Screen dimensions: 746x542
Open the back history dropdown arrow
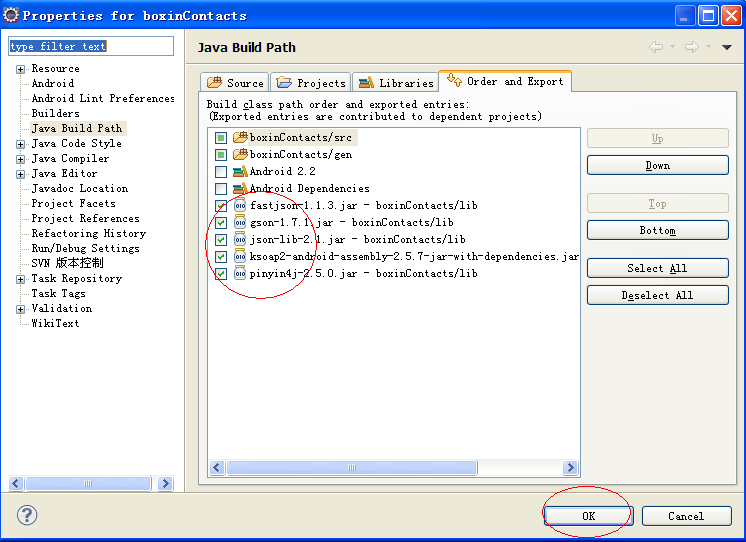point(672,47)
